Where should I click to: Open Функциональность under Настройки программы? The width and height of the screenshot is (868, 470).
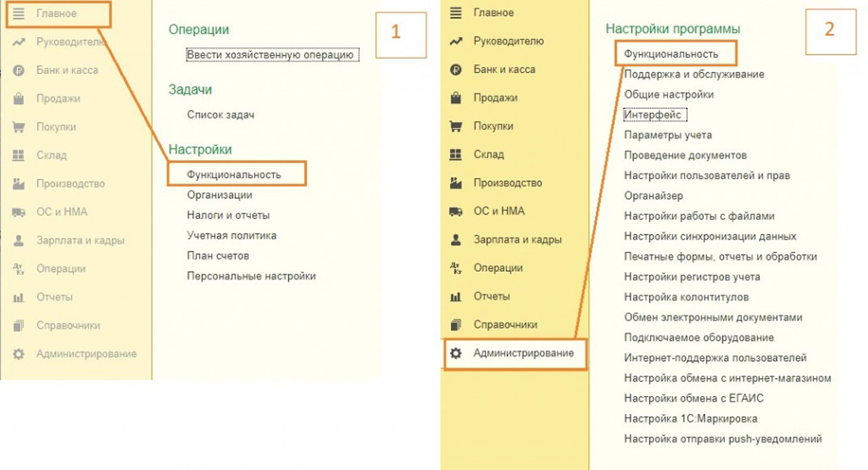(672, 54)
